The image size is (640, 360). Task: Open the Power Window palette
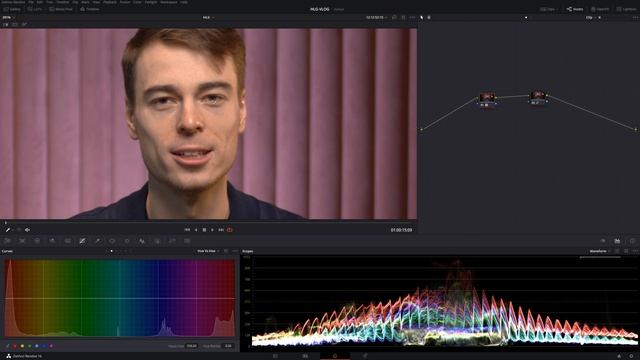tap(112, 241)
